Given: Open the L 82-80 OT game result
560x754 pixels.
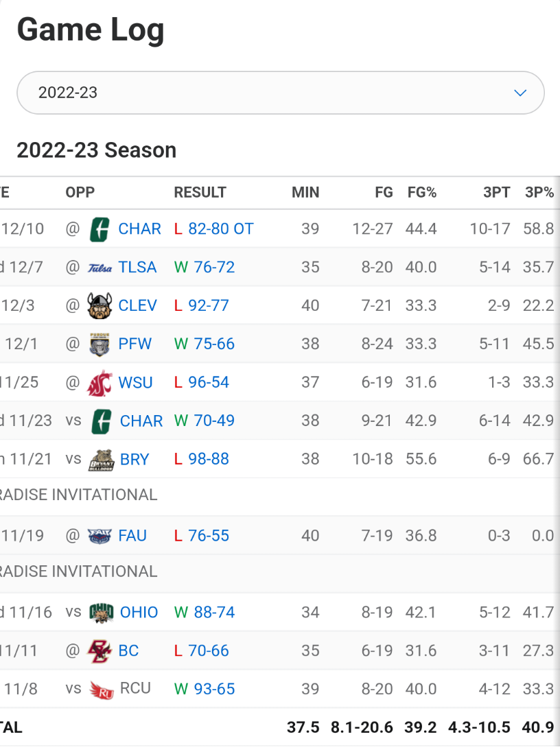Looking at the screenshot, I should [214, 229].
